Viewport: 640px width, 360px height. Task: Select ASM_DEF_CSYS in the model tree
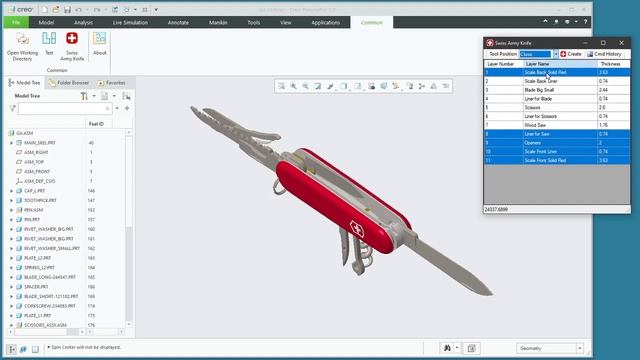click(39, 181)
